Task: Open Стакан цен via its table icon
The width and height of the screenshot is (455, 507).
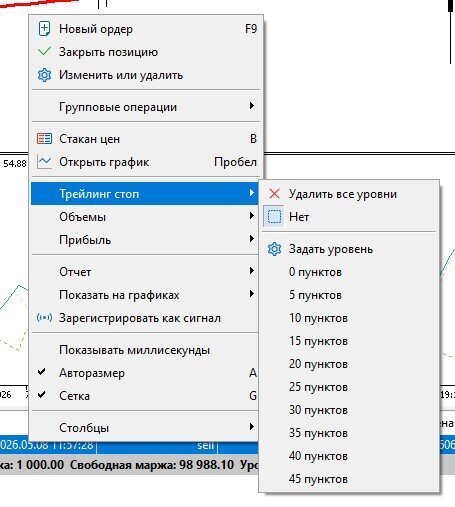Action: click(44, 139)
